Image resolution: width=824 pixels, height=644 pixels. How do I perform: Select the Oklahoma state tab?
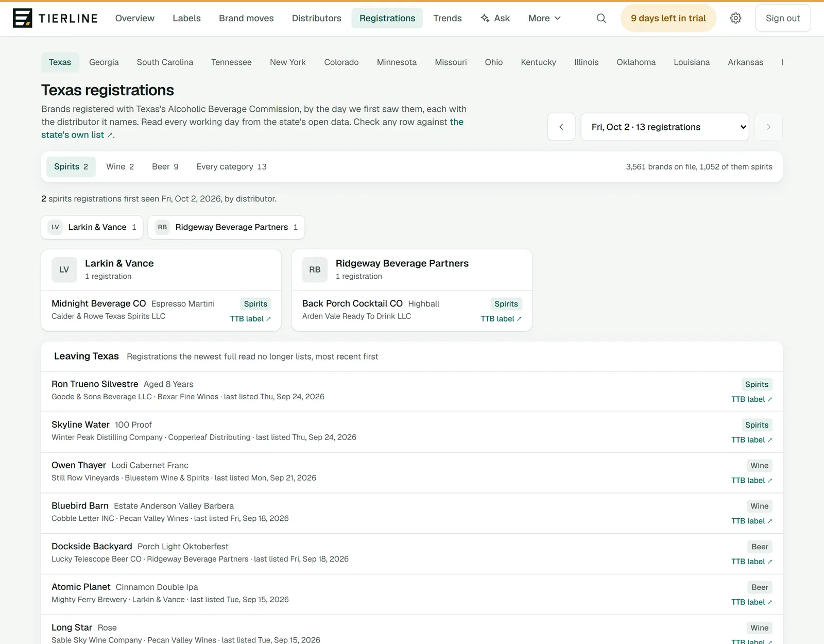tap(636, 62)
